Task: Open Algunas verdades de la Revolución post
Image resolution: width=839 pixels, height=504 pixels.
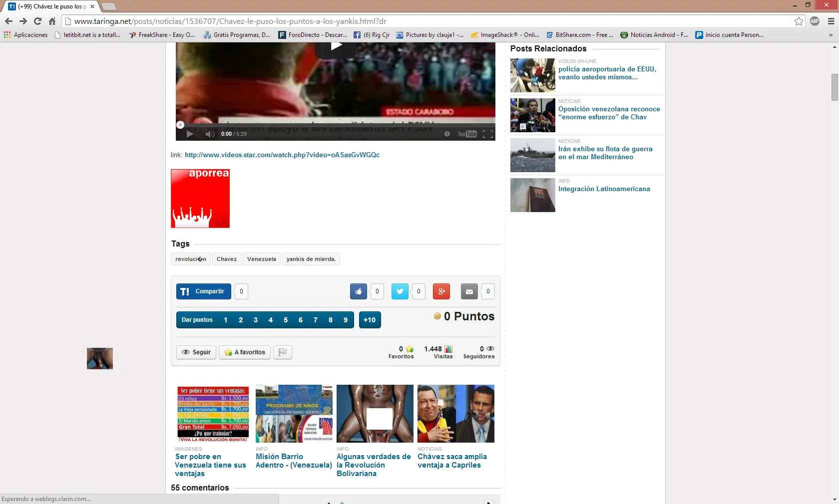Action: coord(374,465)
